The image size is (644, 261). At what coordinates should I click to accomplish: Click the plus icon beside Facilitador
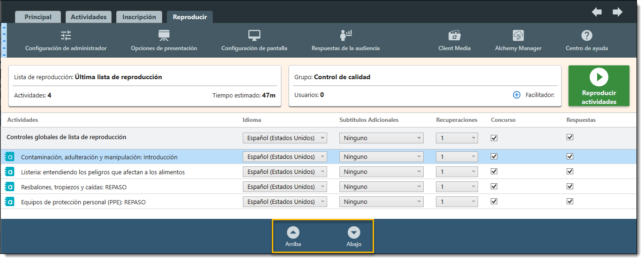[517, 95]
